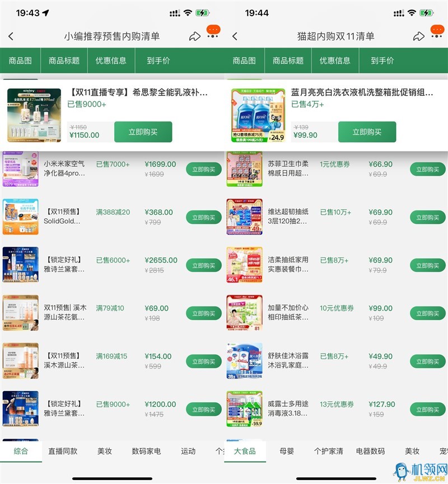Tap 舒肤佳沐浴露 title text
The height and width of the screenshot is (484, 448).
click(x=288, y=360)
